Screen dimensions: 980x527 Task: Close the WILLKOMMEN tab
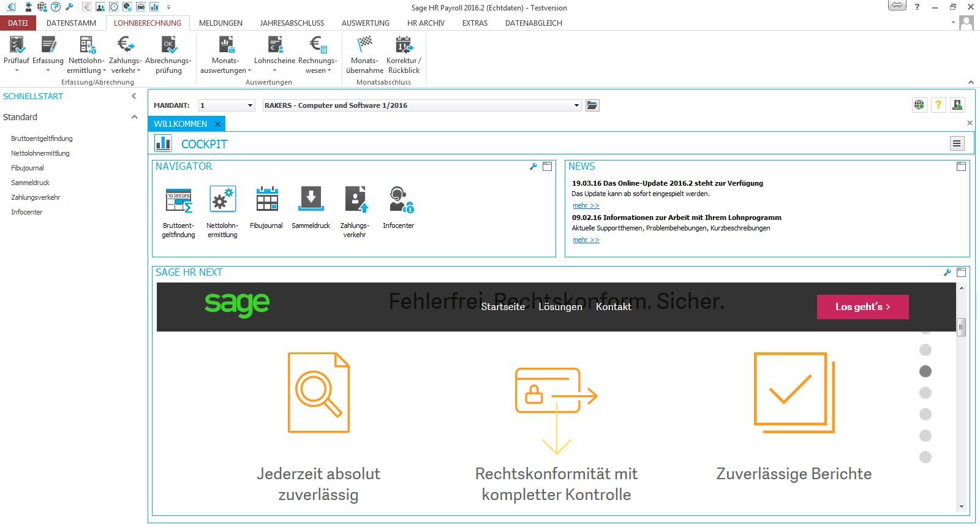pos(217,124)
